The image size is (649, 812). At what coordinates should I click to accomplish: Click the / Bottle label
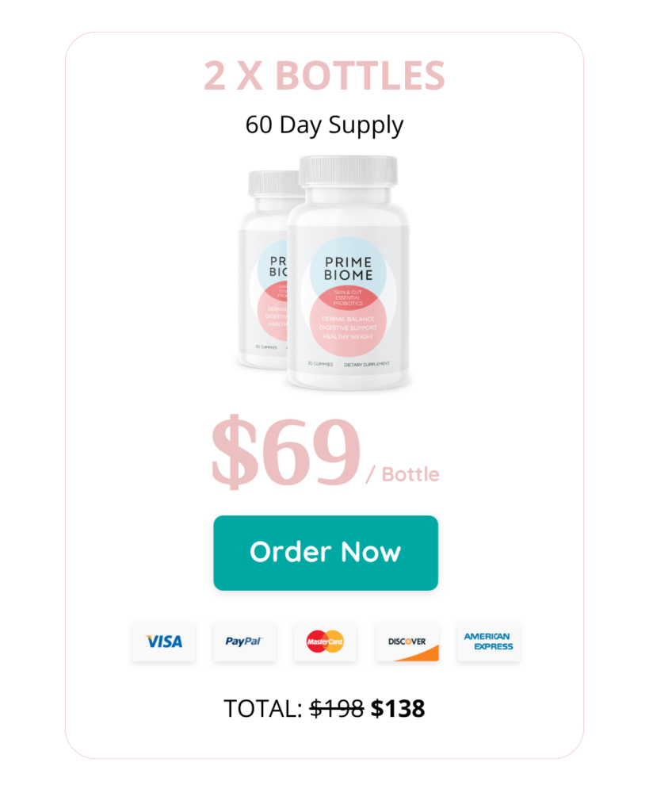coord(403,474)
